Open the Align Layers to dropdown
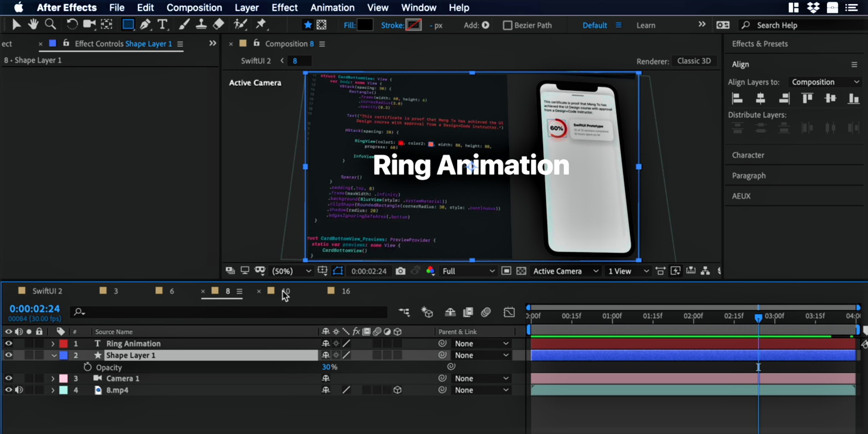 pyautogui.click(x=825, y=82)
